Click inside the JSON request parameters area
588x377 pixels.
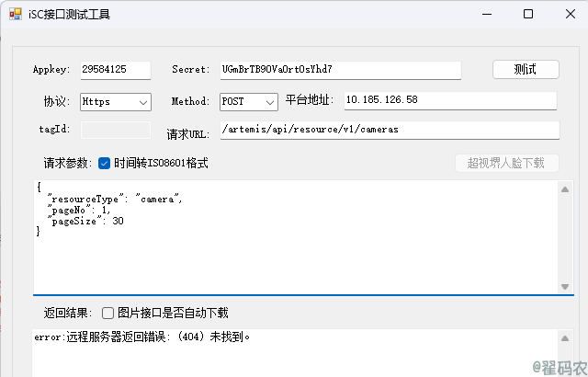tap(296, 237)
